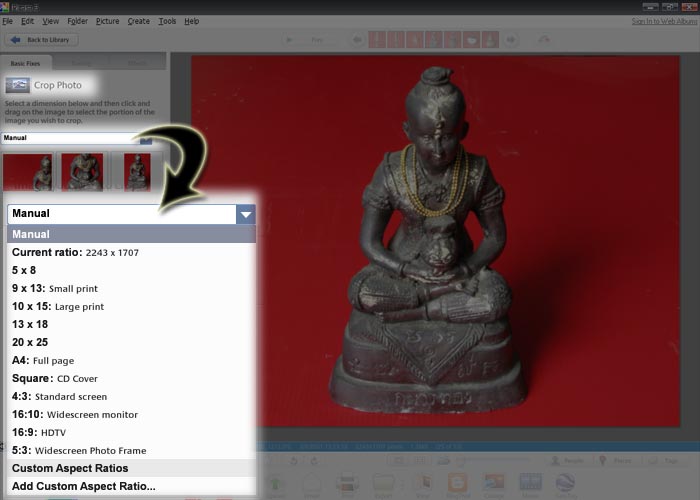
Task: Choose 10 x 15: Large print ratio
Action: (x=131, y=306)
